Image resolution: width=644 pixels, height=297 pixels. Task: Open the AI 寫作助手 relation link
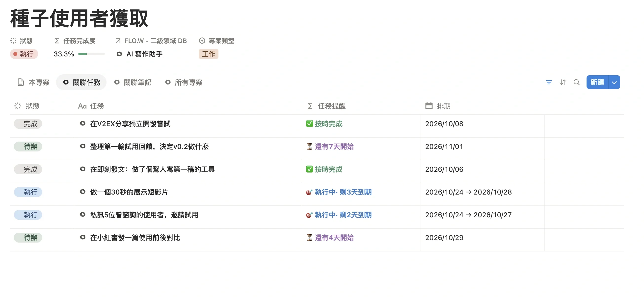click(144, 54)
